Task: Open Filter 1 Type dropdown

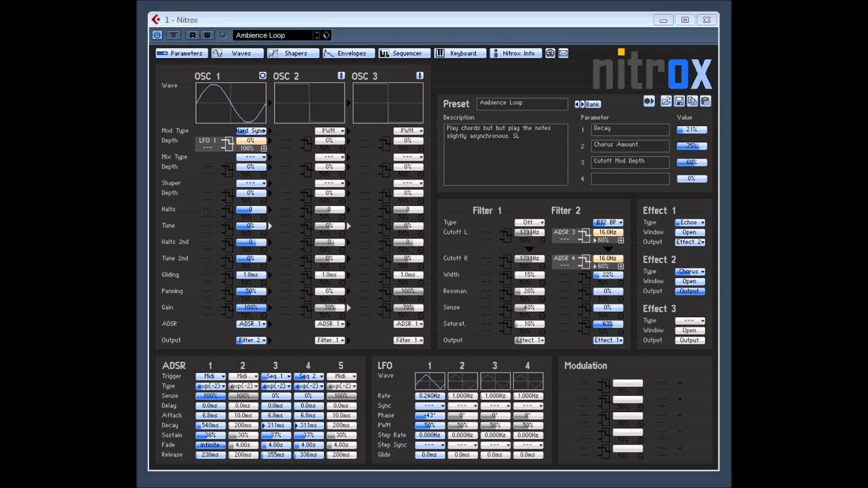Action: [x=529, y=222]
